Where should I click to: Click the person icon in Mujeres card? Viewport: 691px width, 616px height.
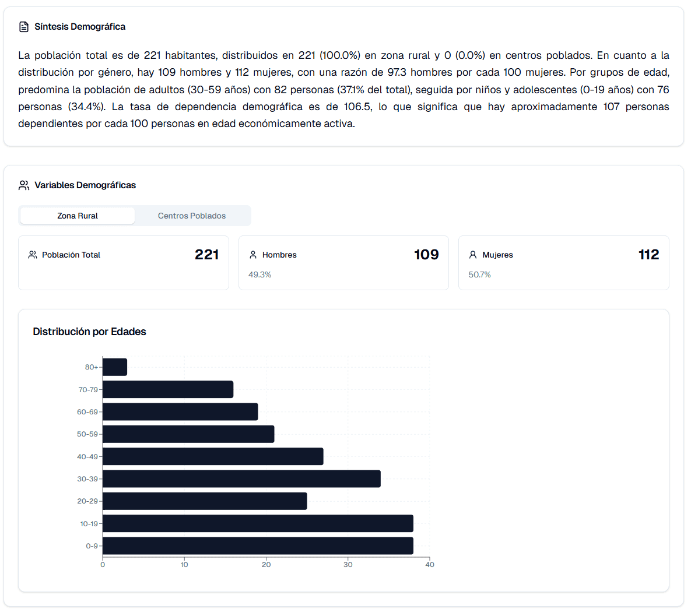point(473,255)
